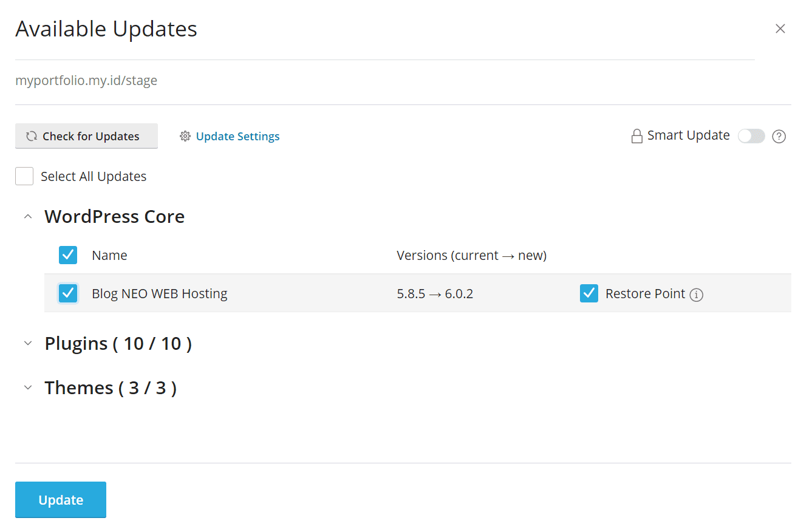This screenshot has height=532, width=798.
Task: Open the Update Settings link
Action: pos(237,136)
